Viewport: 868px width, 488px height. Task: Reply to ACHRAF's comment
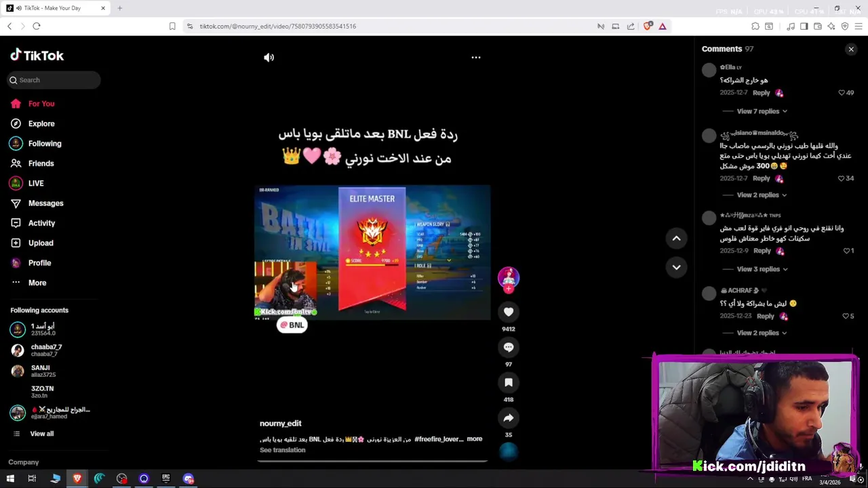click(765, 316)
